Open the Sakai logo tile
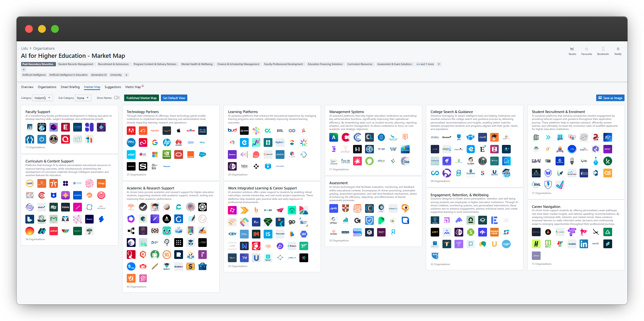Screen dimensions: 644x321 click(x=244, y=166)
